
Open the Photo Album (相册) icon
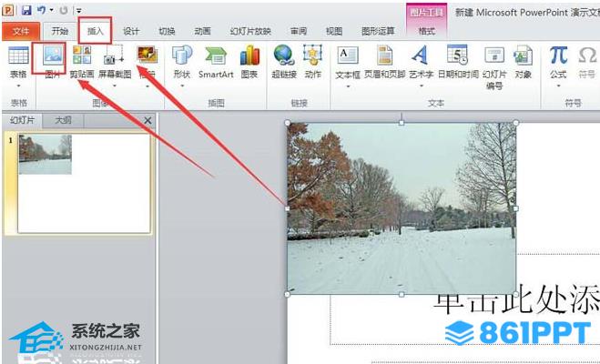[x=147, y=56]
